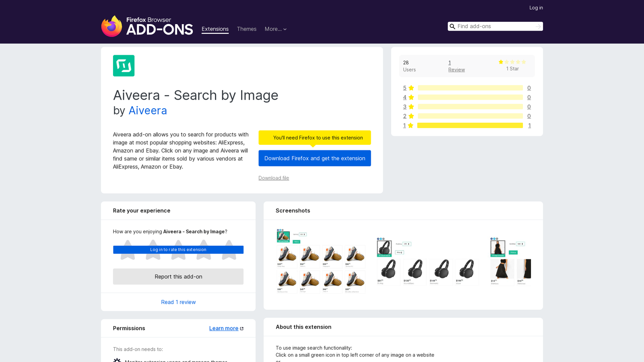
Task: Switch to the Extensions tab
Action: tap(215, 29)
